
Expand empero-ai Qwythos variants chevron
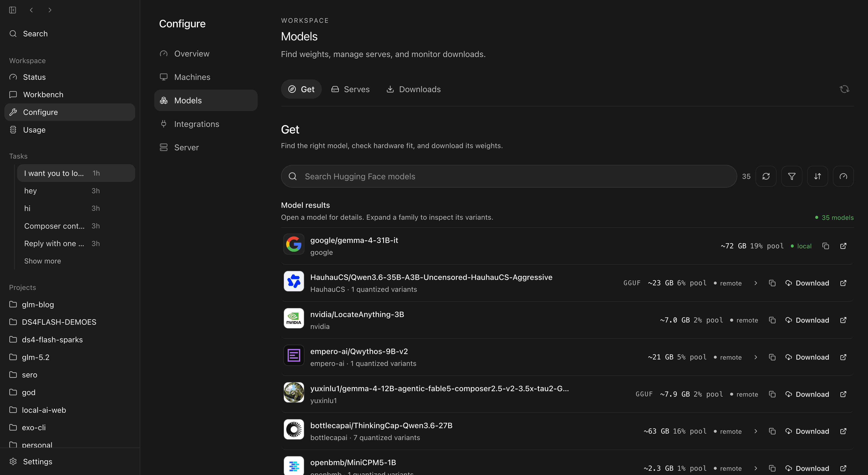pyautogui.click(x=755, y=357)
